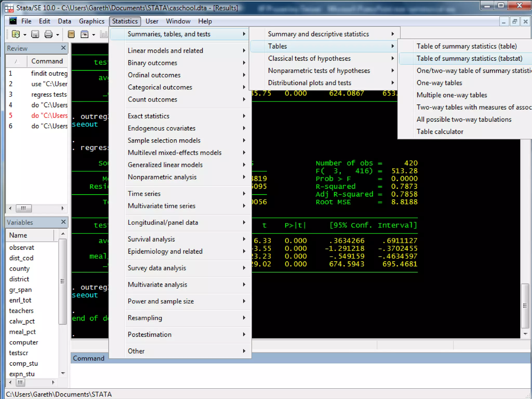Close the Variables panel
Viewport: 532px width, 399px height.
click(x=63, y=222)
